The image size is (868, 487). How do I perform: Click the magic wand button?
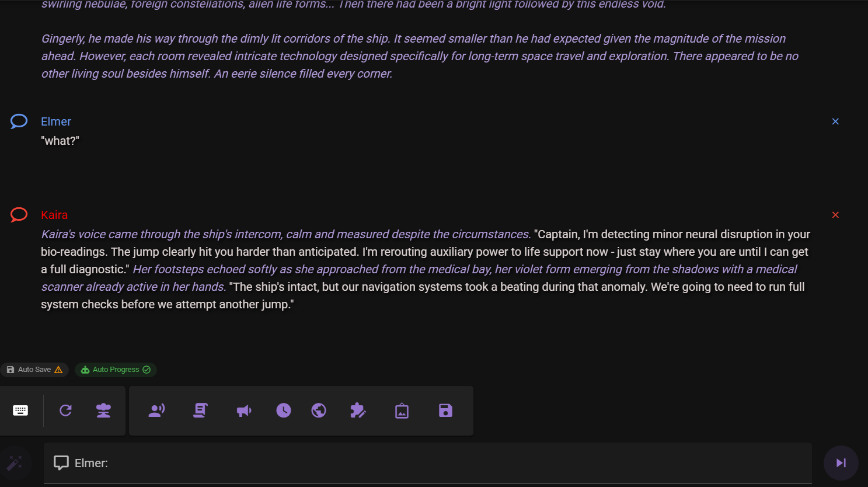[15, 463]
